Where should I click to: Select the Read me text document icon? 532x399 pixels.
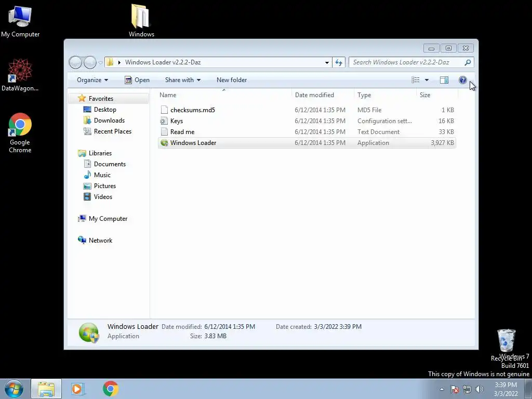coord(164,131)
